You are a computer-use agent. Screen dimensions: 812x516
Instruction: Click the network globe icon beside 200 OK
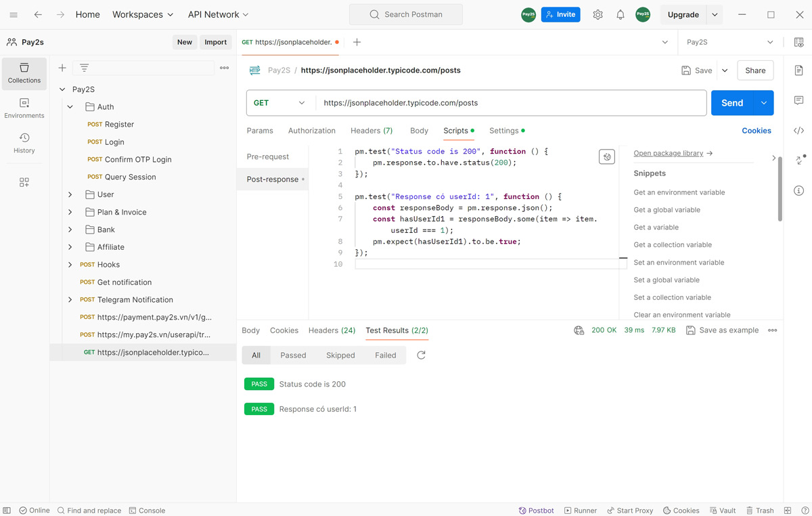tap(579, 330)
